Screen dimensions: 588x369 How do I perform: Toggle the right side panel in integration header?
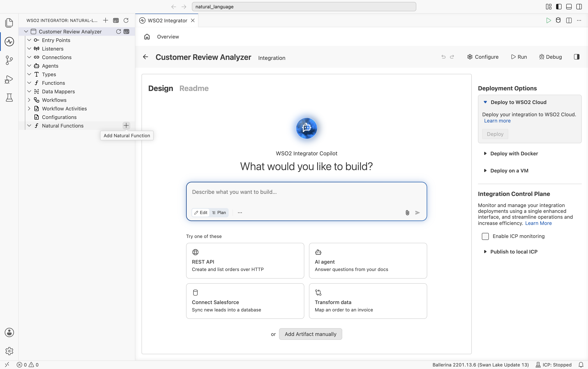pyautogui.click(x=577, y=57)
